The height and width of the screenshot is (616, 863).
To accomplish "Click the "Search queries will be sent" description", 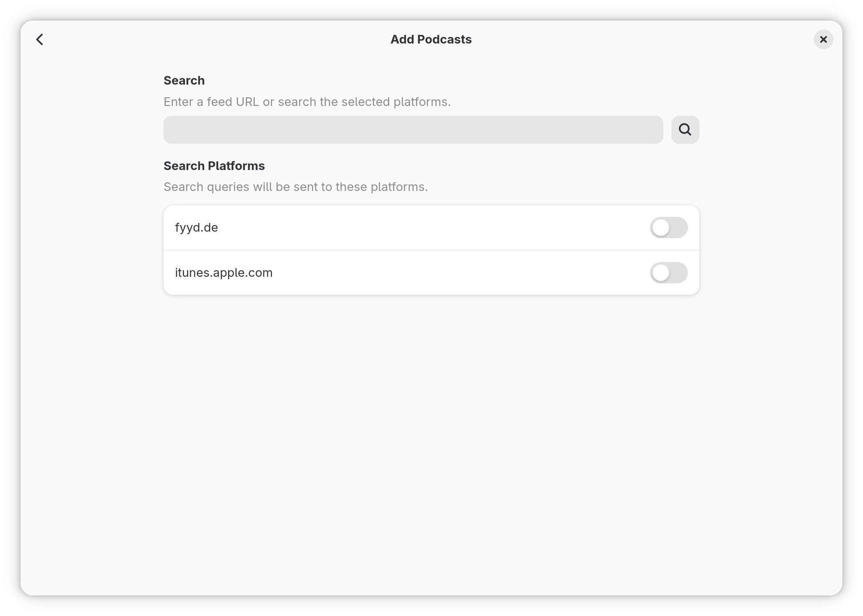I will pos(295,187).
